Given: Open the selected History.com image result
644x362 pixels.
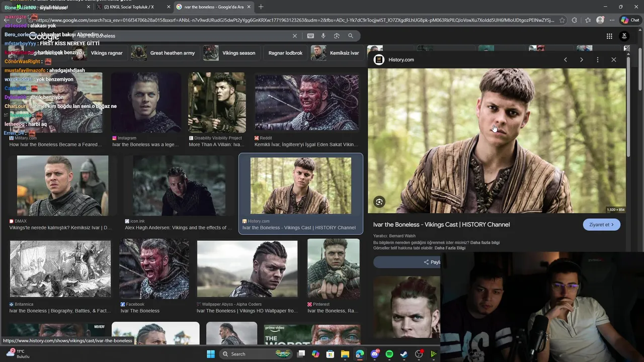Looking at the screenshot, I should [301, 186].
